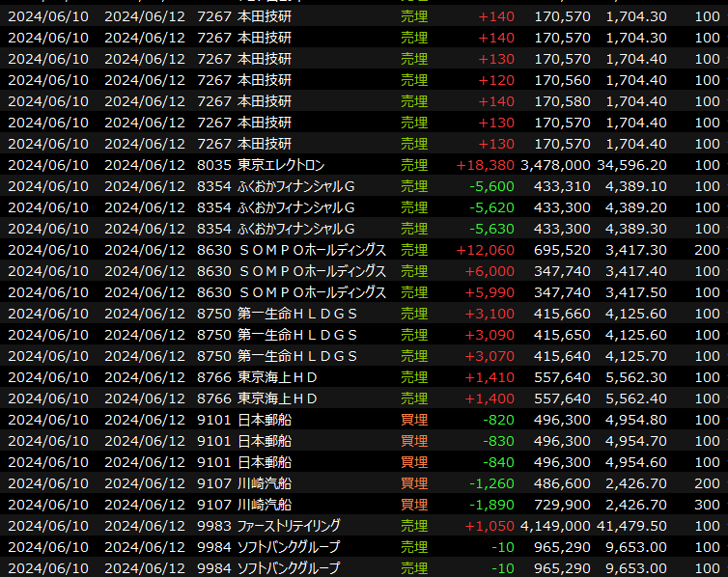Image resolution: width=728 pixels, height=577 pixels.
Task: Select the 東京エレクトロン stock name cell
Action: (x=281, y=165)
